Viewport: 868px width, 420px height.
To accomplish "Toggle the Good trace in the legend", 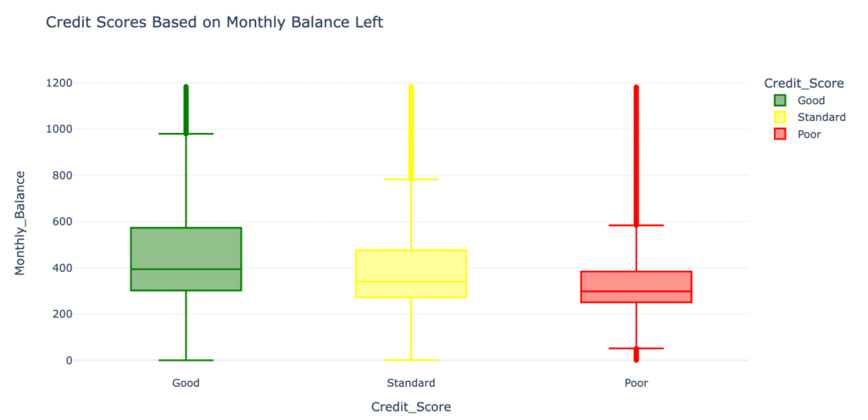I will coord(811,100).
